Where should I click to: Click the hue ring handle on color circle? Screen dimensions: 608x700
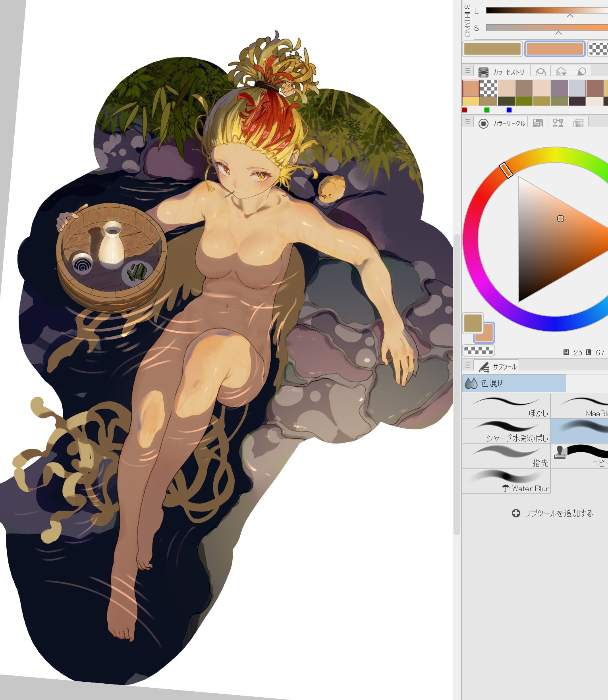[506, 170]
